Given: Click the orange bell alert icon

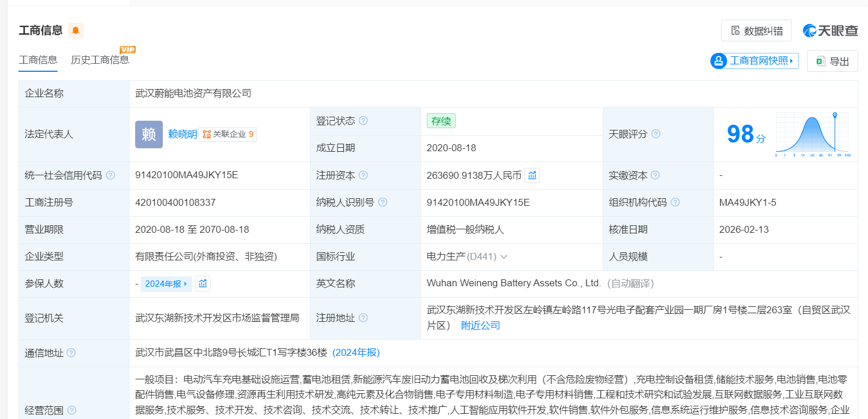Looking at the screenshot, I should (76, 30).
